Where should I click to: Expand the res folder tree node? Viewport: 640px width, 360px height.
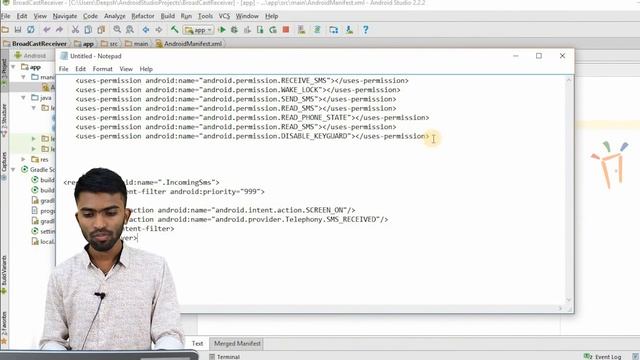(24, 159)
